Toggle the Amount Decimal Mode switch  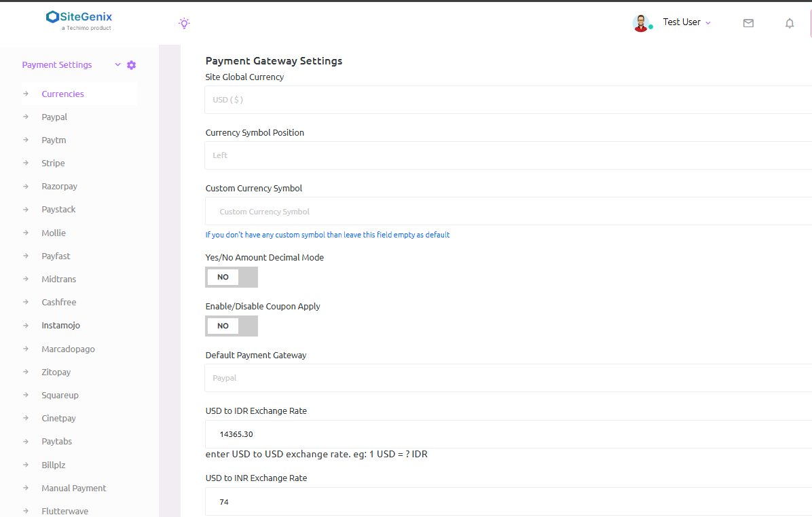click(x=232, y=277)
